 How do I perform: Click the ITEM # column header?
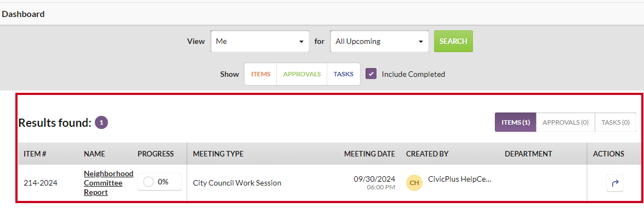(35, 154)
